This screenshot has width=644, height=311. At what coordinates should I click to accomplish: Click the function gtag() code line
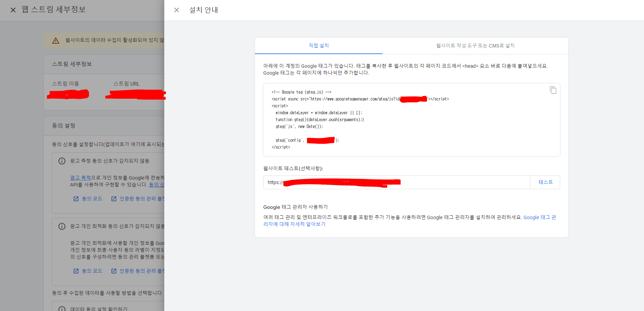(320, 119)
